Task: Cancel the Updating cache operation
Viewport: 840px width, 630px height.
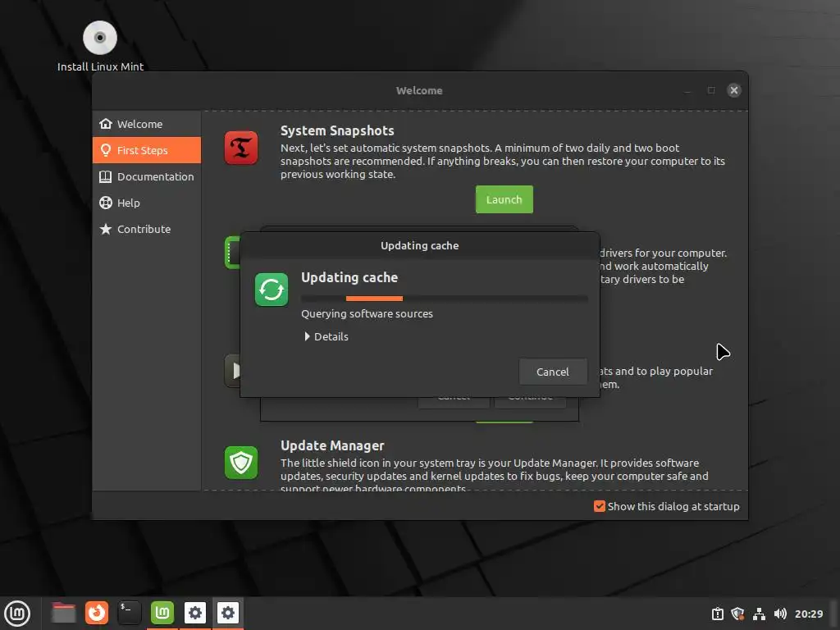Action: click(x=553, y=372)
